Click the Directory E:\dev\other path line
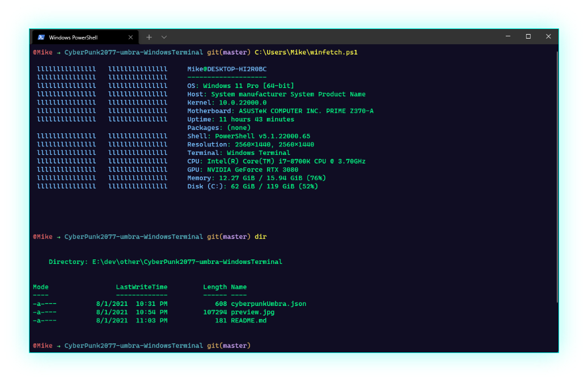Viewport: 588px width, 382px height. [166, 262]
